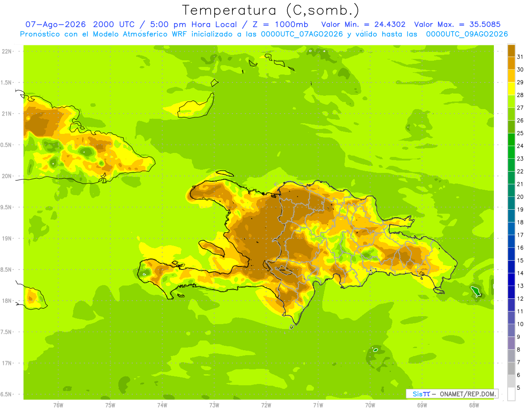
Task: Click "Pronóstico con el Modelo Atmósferico WRF" text
Action: tap(105, 34)
